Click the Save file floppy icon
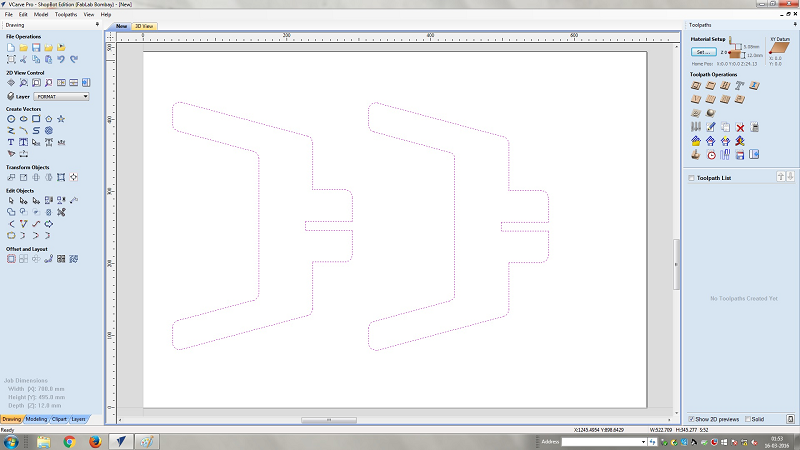 36,47
